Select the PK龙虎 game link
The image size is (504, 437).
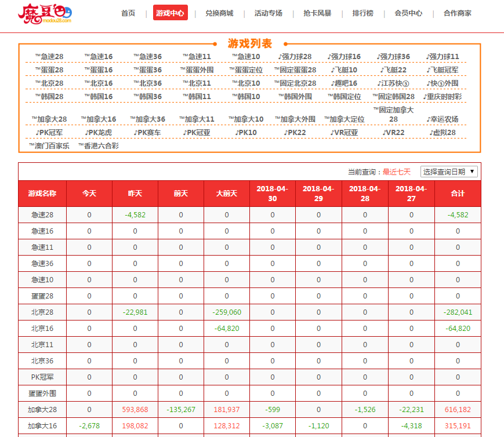pos(98,133)
